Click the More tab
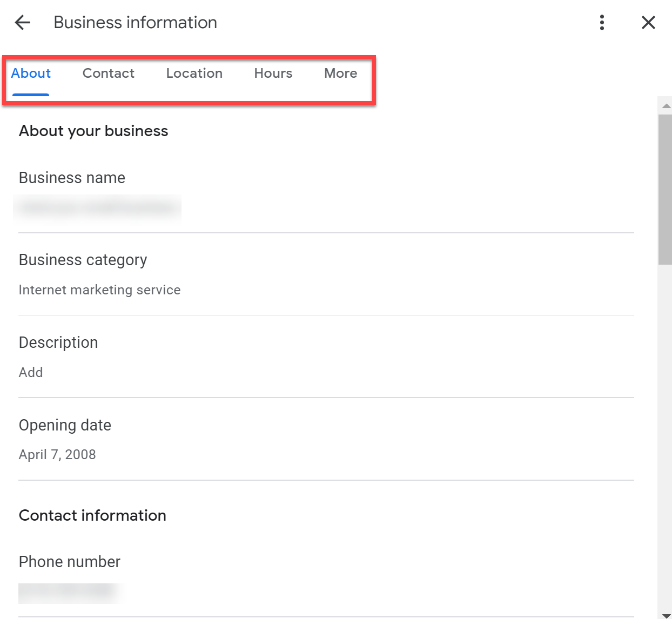Image resolution: width=672 pixels, height=619 pixels. (340, 73)
